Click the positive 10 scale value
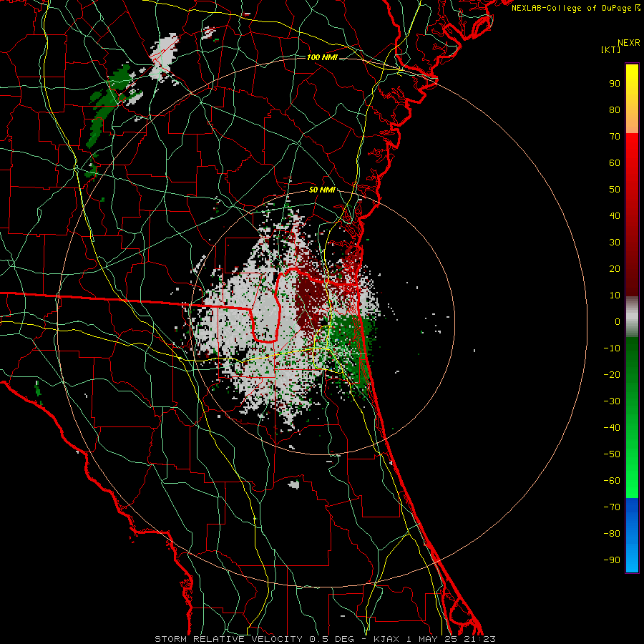This screenshot has height=644, width=644. (615, 296)
